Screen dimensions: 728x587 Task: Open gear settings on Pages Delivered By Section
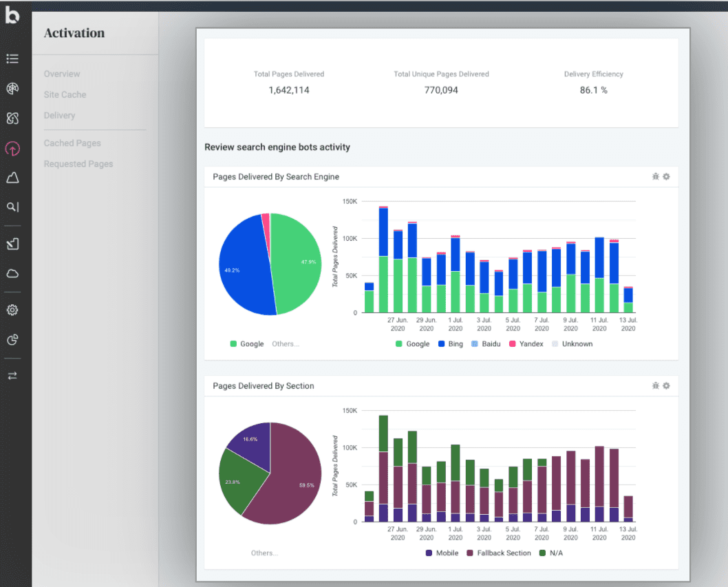pos(666,386)
